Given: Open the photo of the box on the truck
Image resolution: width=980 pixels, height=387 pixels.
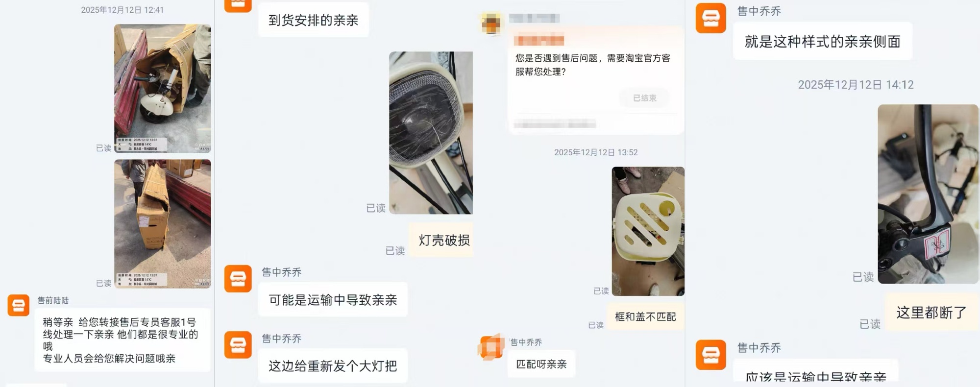Looking at the screenshot, I should pos(163,224).
